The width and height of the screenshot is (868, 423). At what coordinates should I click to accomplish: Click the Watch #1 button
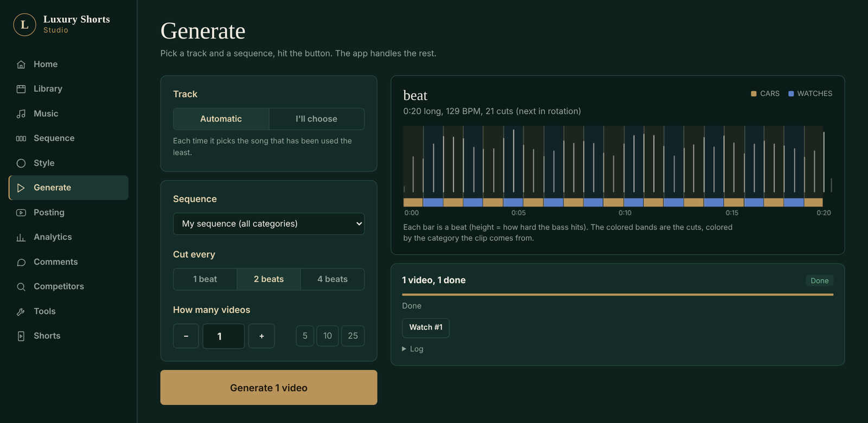pyautogui.click(x=426, y=328)
